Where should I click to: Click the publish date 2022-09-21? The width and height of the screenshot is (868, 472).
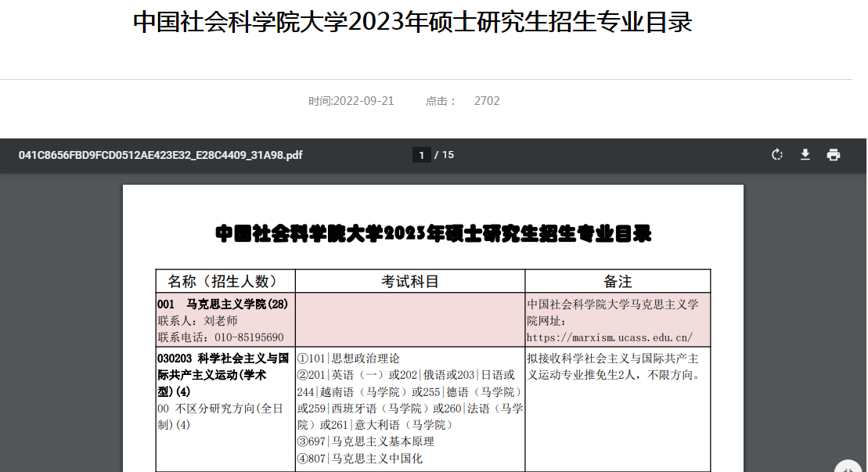(351, 101)
